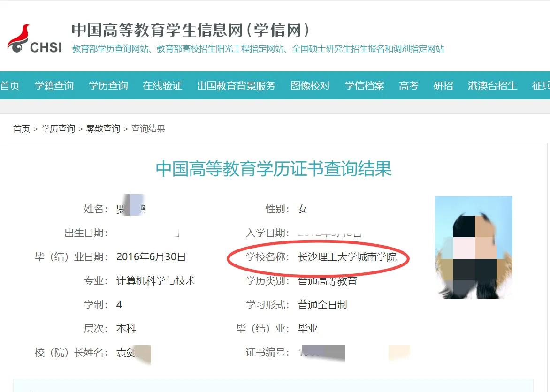This screenshot has height=392, width=550.
Task: Open the 学籍查询 navigation item
Action: (x=54, y=86)
